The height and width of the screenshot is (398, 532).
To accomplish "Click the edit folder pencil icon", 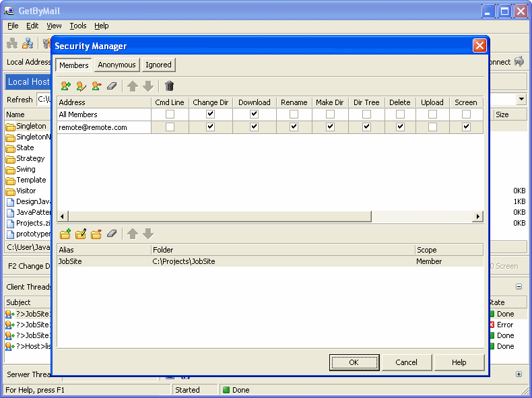I will (x=81, y=234).
